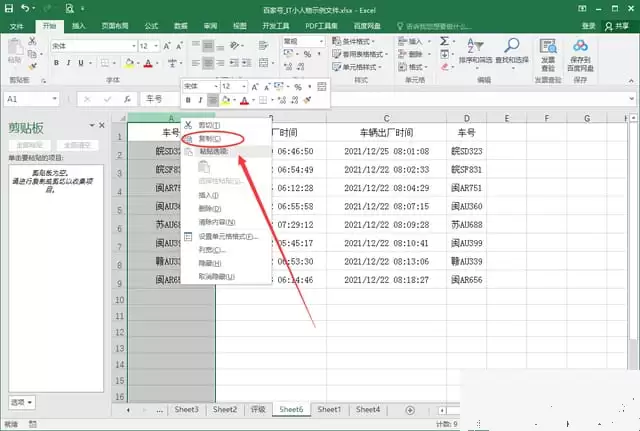This screenshot has width=640, height=431.
Task: Save to Baidu Netdisk cloud icon
Action: pyautogui.click(x=580, y=46)
